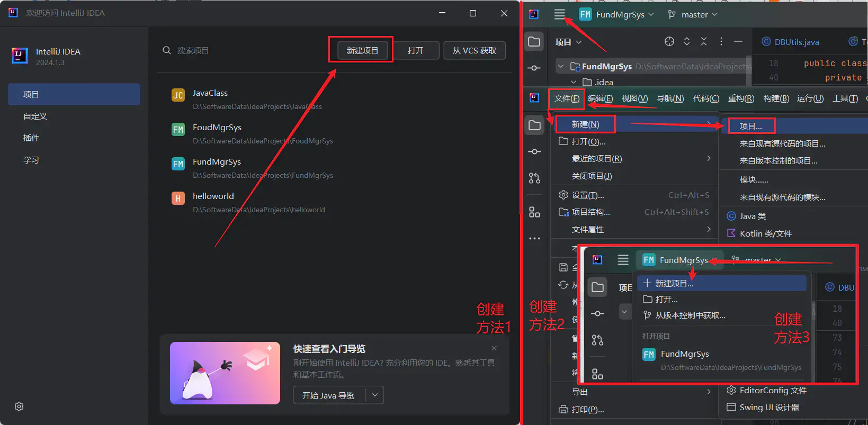The height and width of the screenshot is (425, 868).
Task: Open 项目结构... from File menu
Action: (x=636, y=212)
